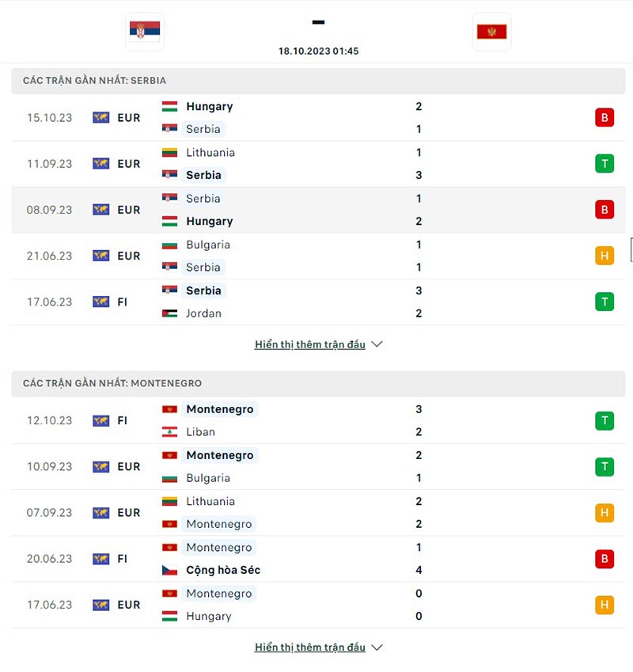The height and width of the screenshot is (672, 633).
Task: Open 'Hiển thị thêm trận đấu' link below Serbia matches
Action: pyautogui.click(x=310, y=344)
